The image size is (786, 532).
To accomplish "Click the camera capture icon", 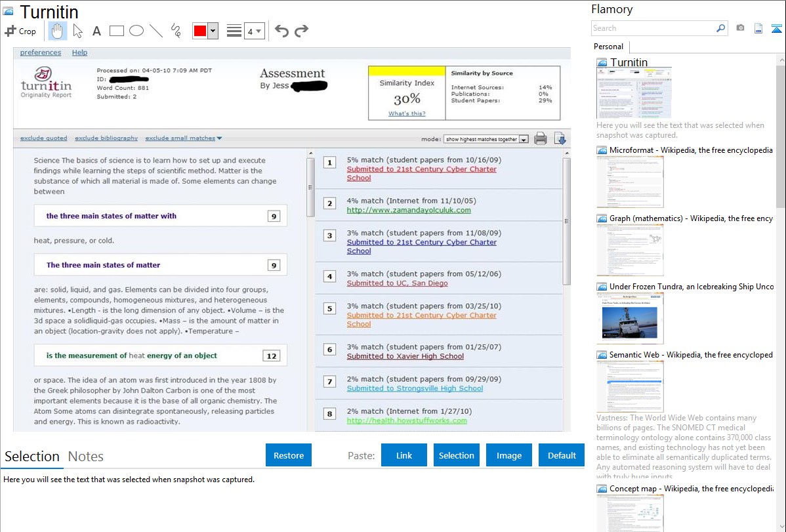I will tap(740, 28).
